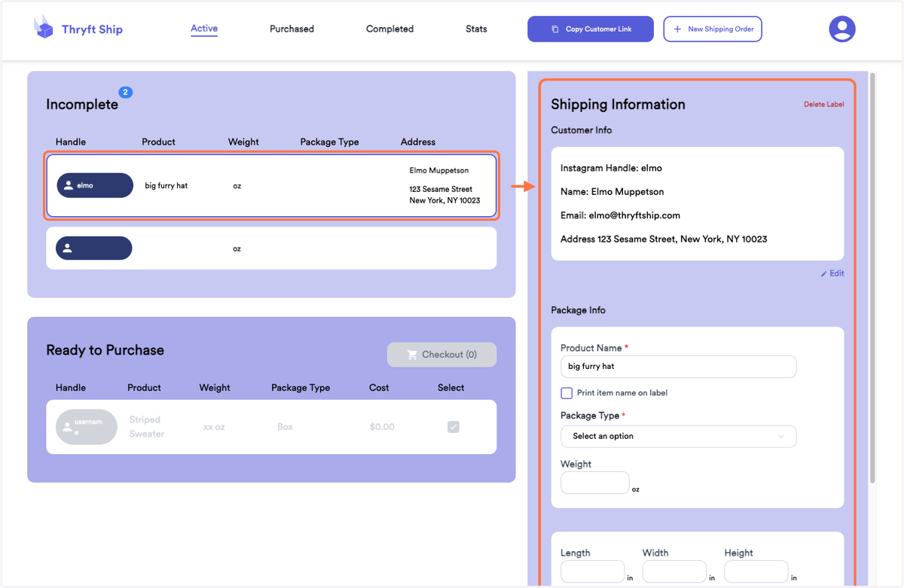Click the $0.00 cost value
This screenshot has height=588, width=904.
(x=382, y=427)
